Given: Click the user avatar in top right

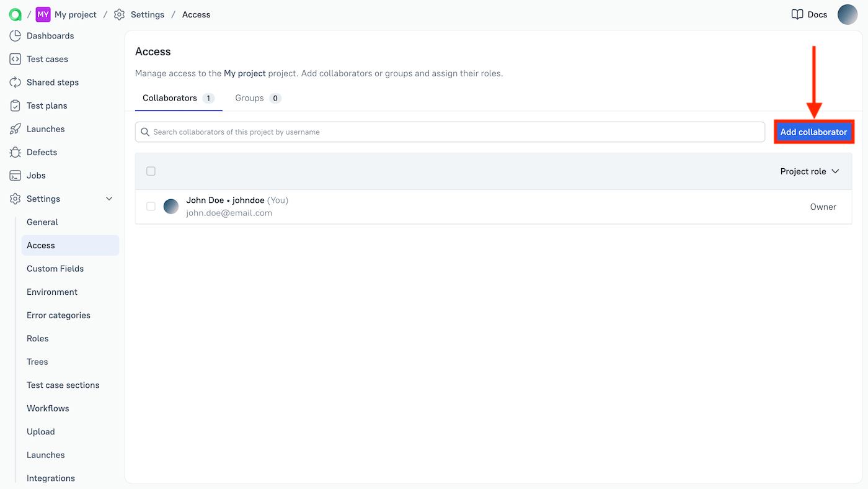Looking at the screenshot, I should pos(848,14).
